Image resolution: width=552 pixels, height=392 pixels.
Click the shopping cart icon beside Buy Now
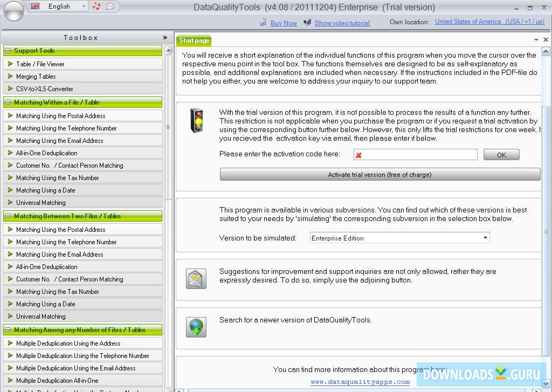coord(263,23)
